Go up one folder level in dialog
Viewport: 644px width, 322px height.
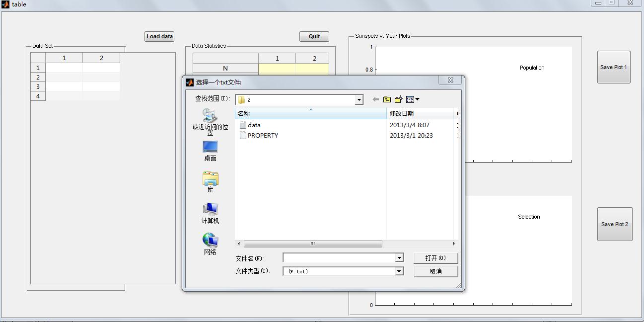pos(387,99)
